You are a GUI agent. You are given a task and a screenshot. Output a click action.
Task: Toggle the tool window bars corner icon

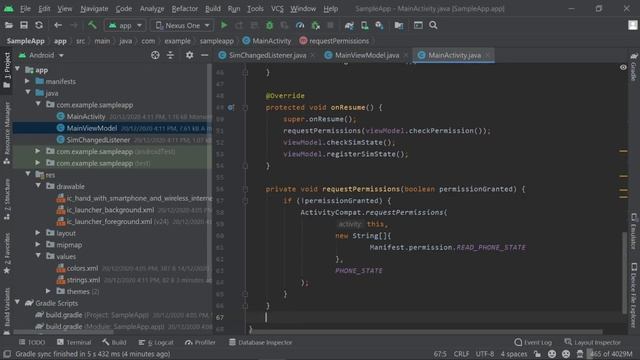(7, 354)
